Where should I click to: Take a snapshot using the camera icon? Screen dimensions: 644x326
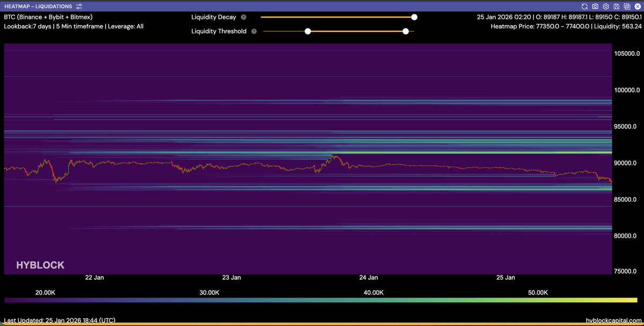(595, 6)
